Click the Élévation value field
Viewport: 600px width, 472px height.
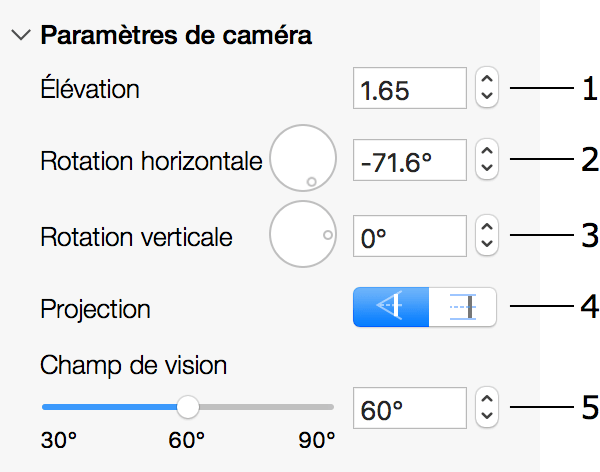(410, 88)
